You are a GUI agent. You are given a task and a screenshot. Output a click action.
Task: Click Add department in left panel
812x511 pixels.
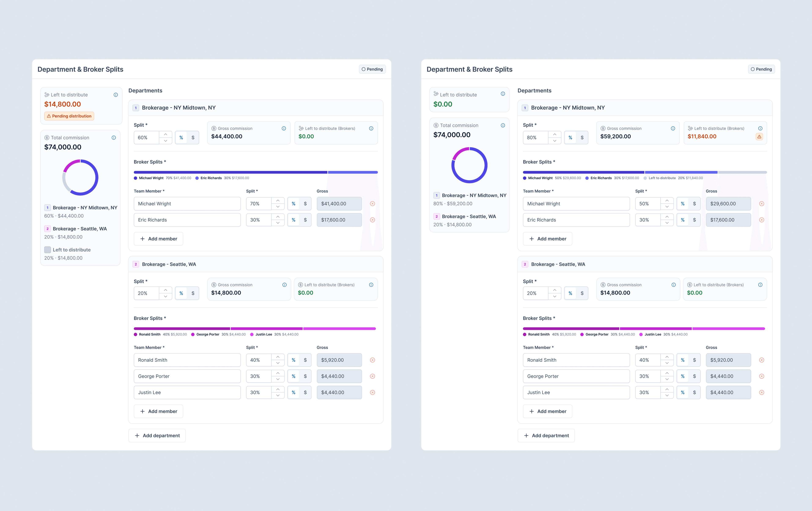pyautogui.click(x=157, y=436)
